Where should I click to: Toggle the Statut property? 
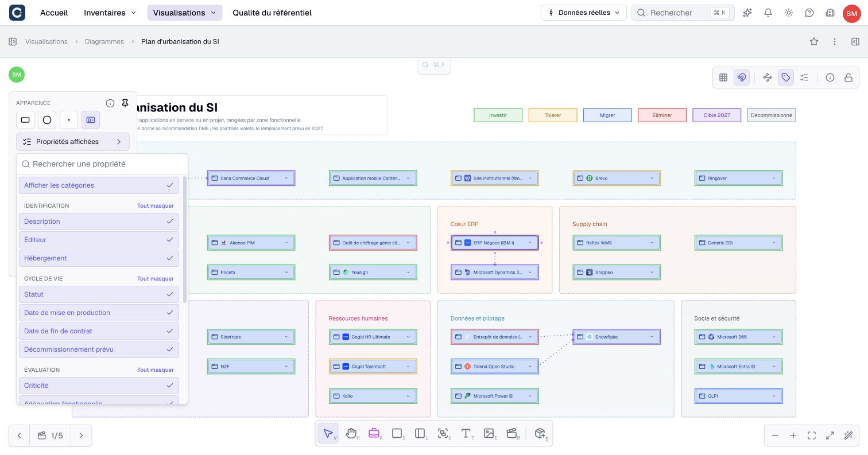pyautogui.click(x=99, y=294)
